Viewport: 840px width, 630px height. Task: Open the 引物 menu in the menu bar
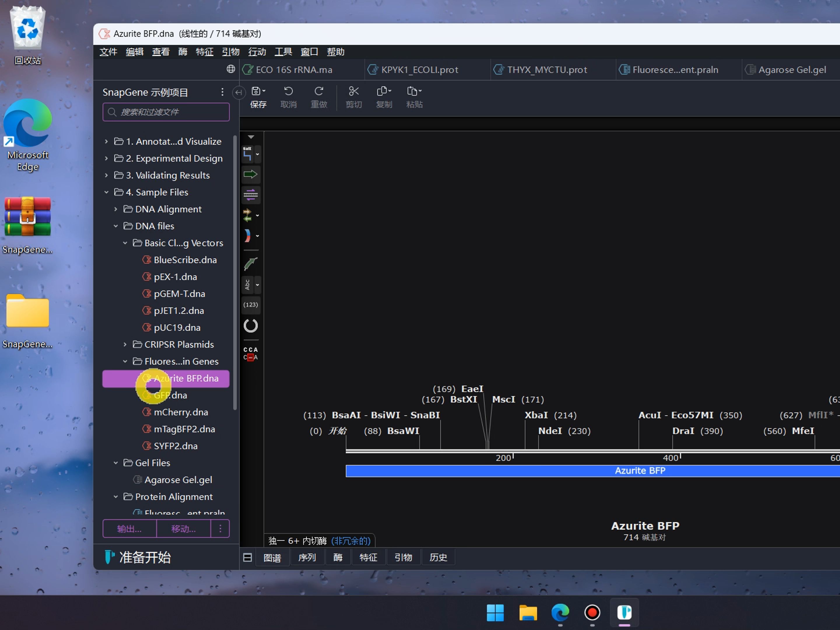click(231, 52)
